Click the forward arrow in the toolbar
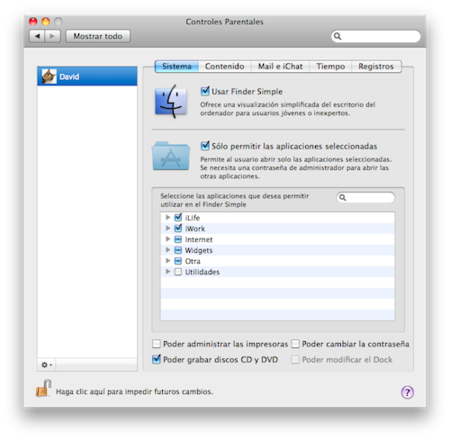Image resolution: width=450 pixels, height=440 pixels. [x=52, y=36]
